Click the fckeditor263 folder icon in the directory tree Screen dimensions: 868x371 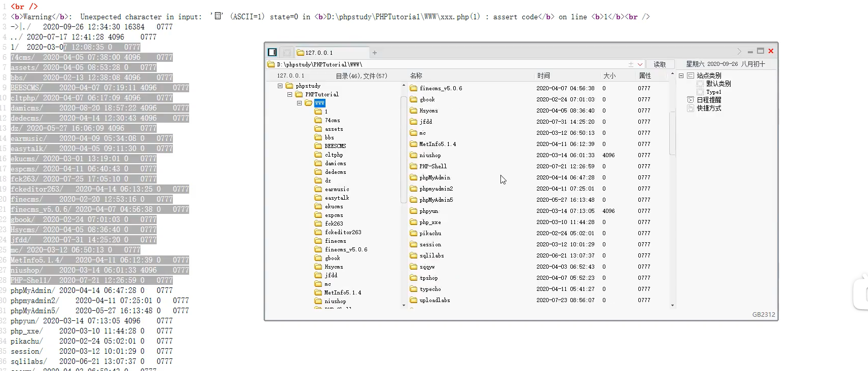pyautogui.click(x=318, y=232)
